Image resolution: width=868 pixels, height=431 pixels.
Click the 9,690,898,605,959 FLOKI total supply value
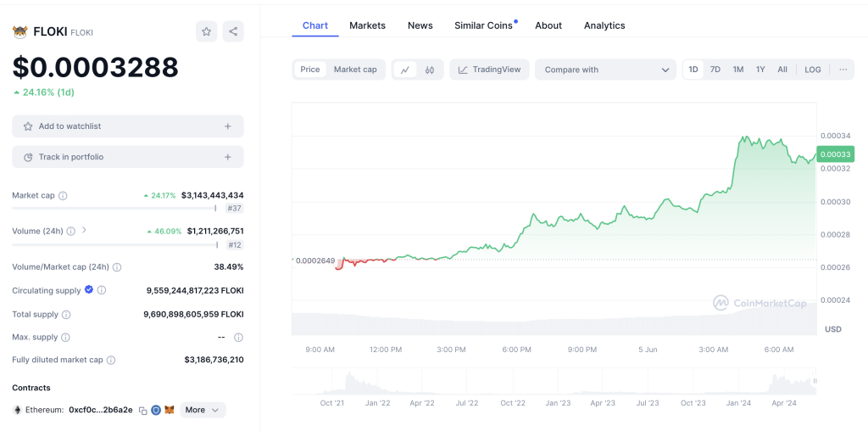click(193, 315)
